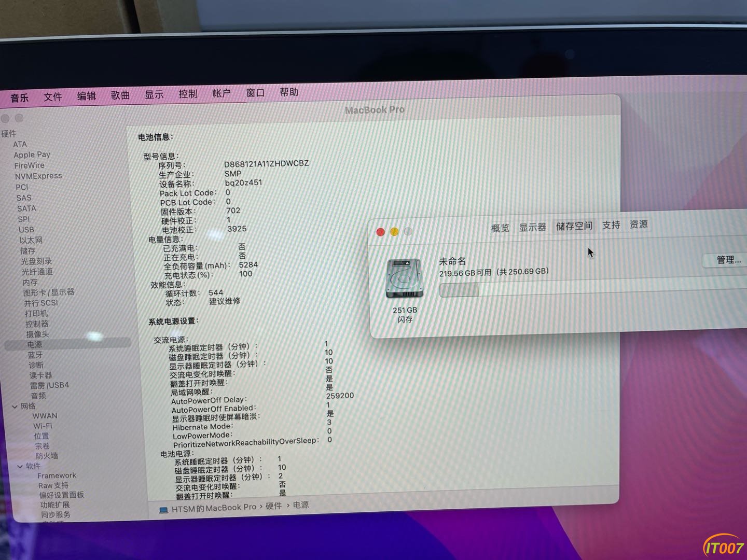The width and height of the screenshot is (747, 560).
Task: Collapse the 软件 section in sidebar
Action: coord(20,467)
